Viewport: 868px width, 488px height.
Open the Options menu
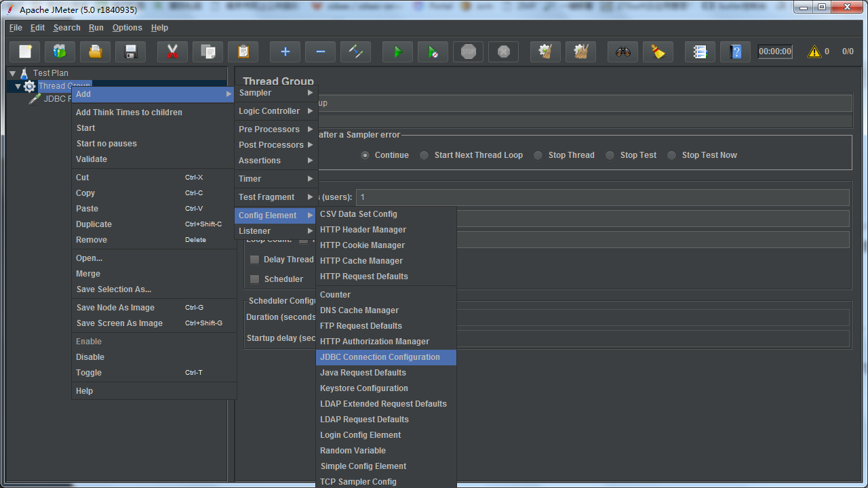(x=127, y=28)
